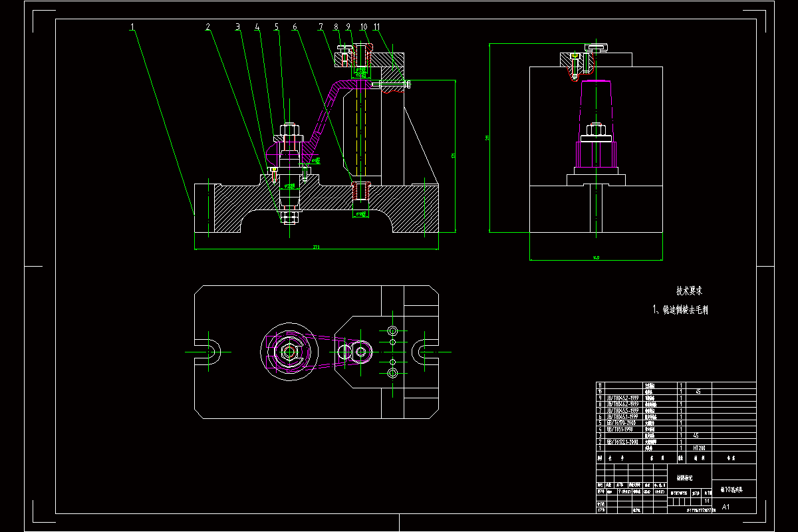
Task: Click the 1:1 scale cell
Action: point(707,501)
